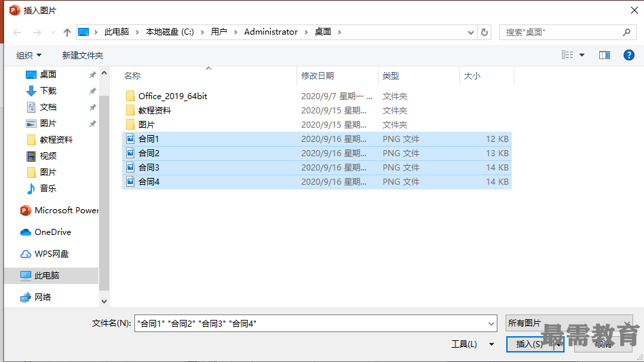Click Administrator in the address breadcrumb
The width and height of the screenshot is (644, 362).
(x=271, y=32)
